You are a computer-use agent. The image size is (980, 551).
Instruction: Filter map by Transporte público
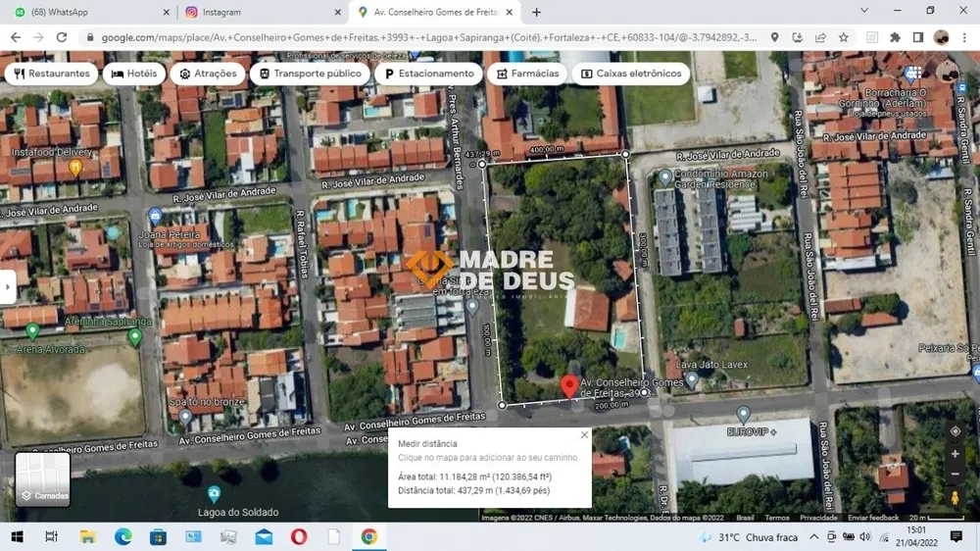pos(310,74)
